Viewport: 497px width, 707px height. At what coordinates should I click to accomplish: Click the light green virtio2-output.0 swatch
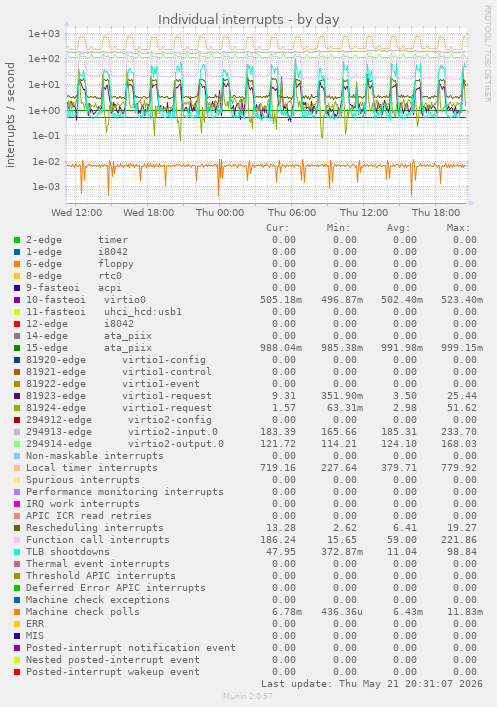point(17,444)
